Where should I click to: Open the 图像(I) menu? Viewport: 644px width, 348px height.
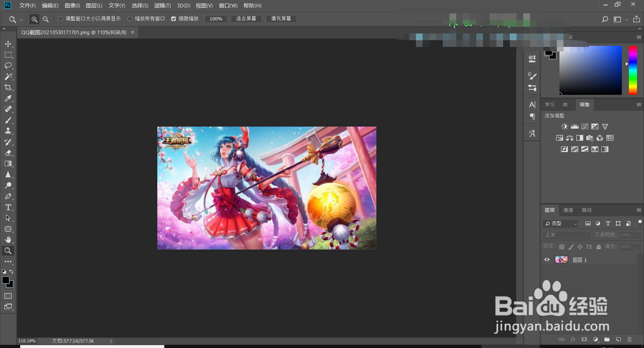point(72,5)
